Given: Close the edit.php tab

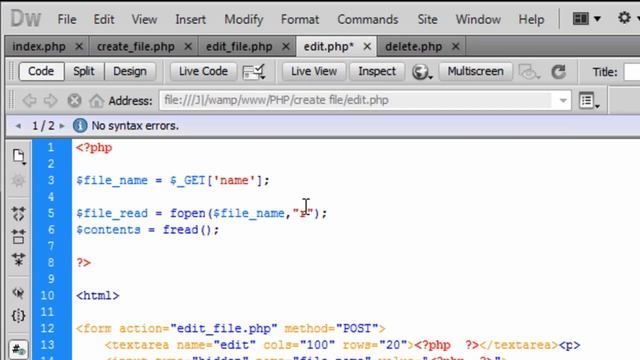Looking at the screenshot, I should 367,47.
